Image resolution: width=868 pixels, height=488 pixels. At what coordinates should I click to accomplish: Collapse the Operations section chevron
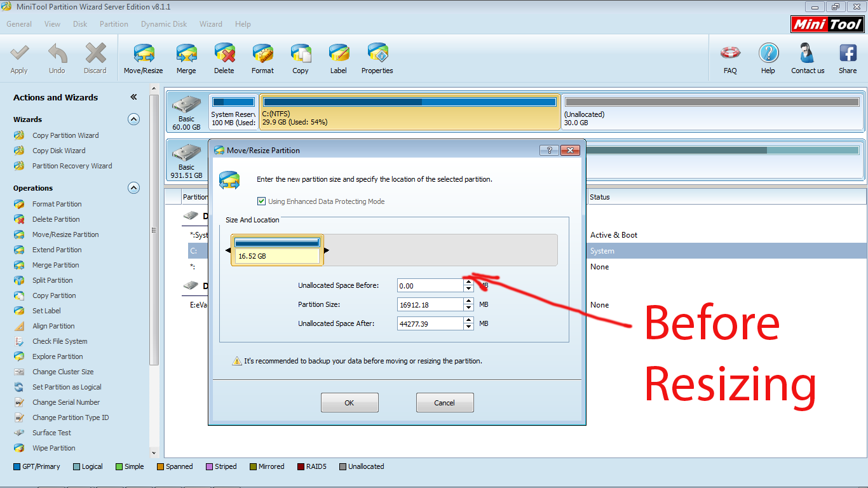click(133, 187)
